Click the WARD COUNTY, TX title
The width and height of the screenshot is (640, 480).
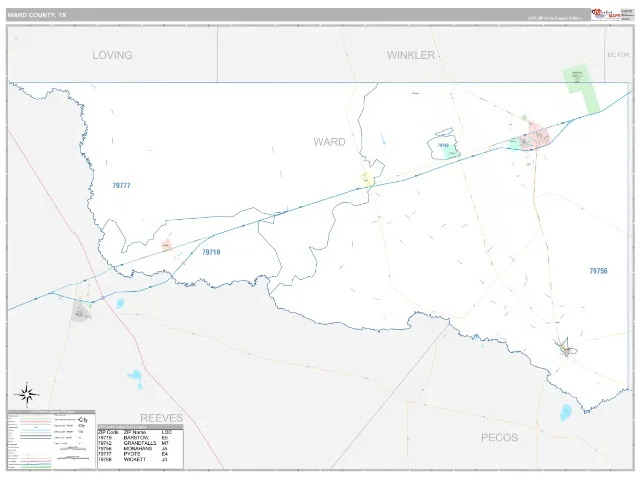coord(37,15)
